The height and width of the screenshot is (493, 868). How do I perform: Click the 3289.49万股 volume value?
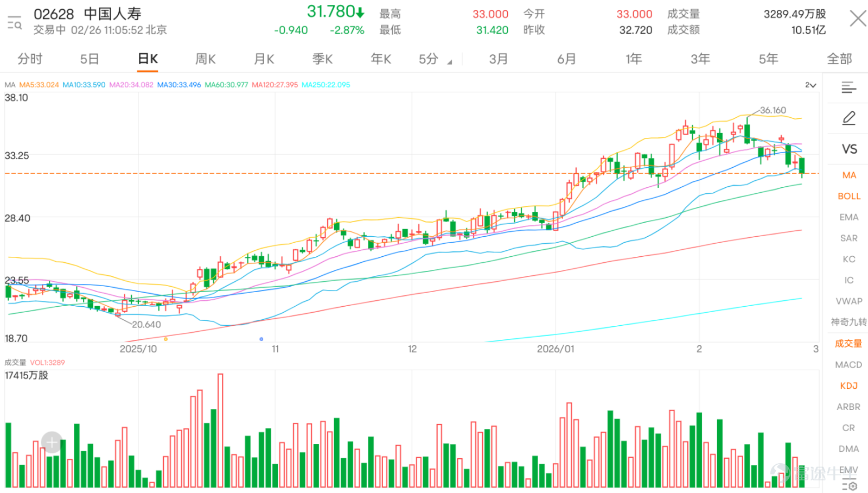795,14
